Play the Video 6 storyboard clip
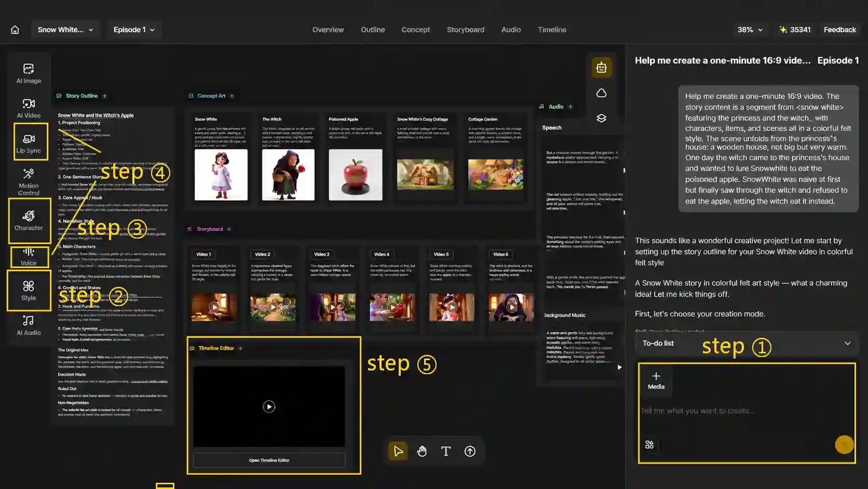The image size is (868, 489). (511, 307)
